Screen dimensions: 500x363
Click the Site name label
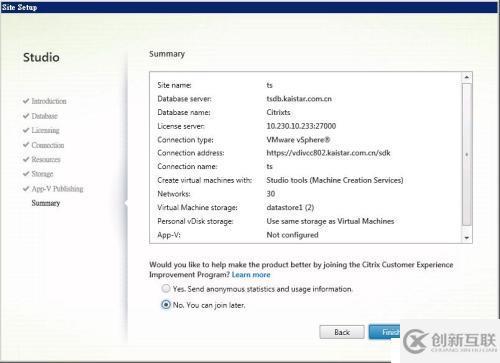pos(174,85)
